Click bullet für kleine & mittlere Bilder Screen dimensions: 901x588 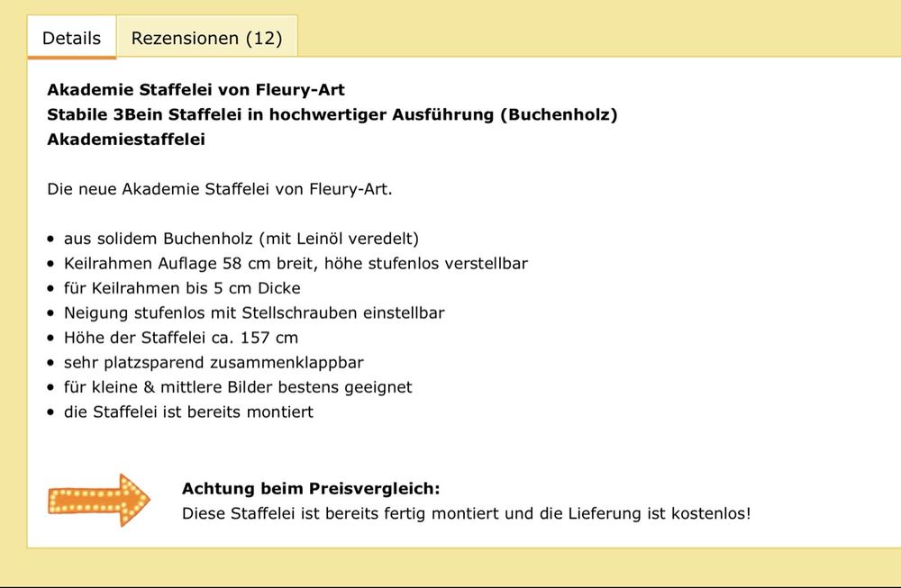[x=238, y=387]
